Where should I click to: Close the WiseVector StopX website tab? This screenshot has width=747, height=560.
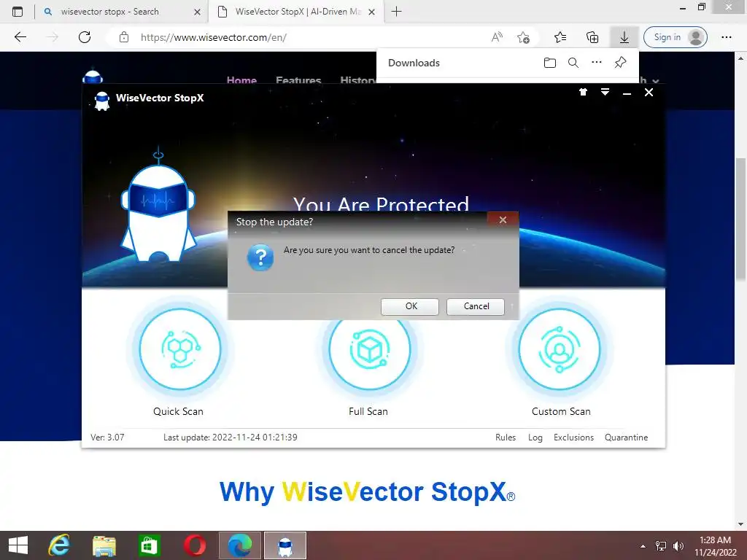pos(371,12)
